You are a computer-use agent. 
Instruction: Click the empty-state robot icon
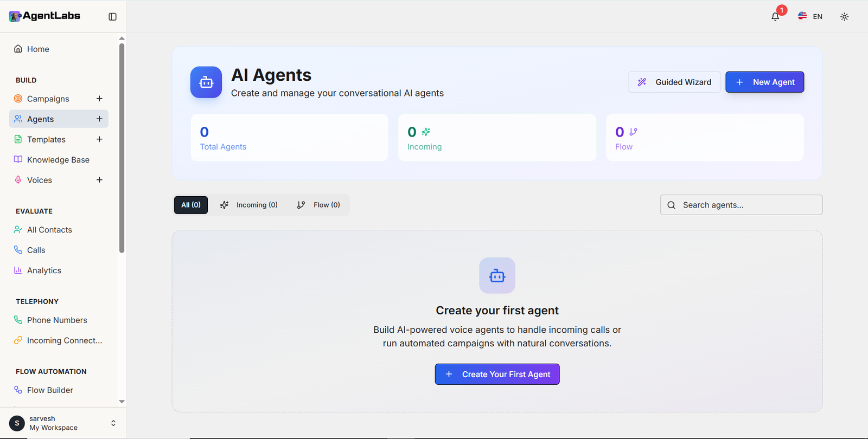pyautogui.click(x=497, y=275)
